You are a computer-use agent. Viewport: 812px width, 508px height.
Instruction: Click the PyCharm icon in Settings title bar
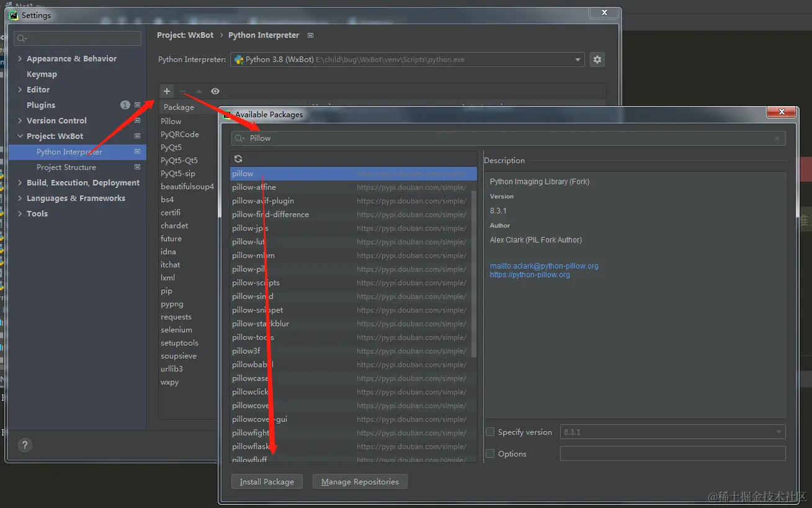(x=14, y=15)
